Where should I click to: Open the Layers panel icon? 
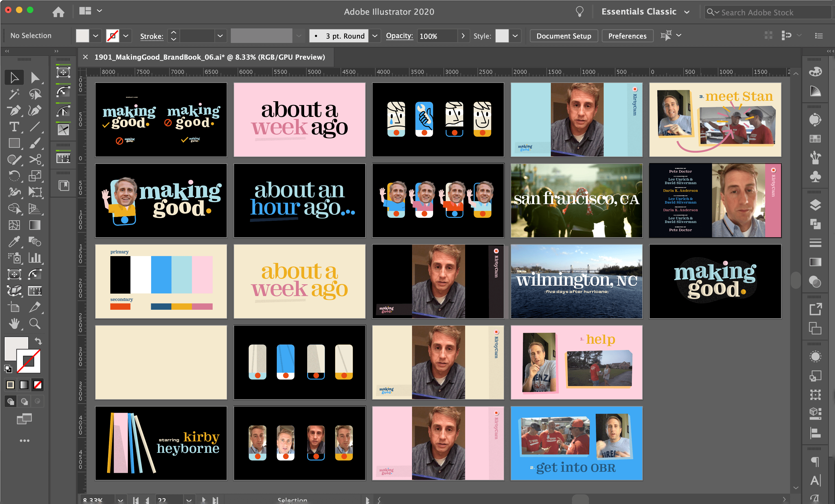pos(815,205)
